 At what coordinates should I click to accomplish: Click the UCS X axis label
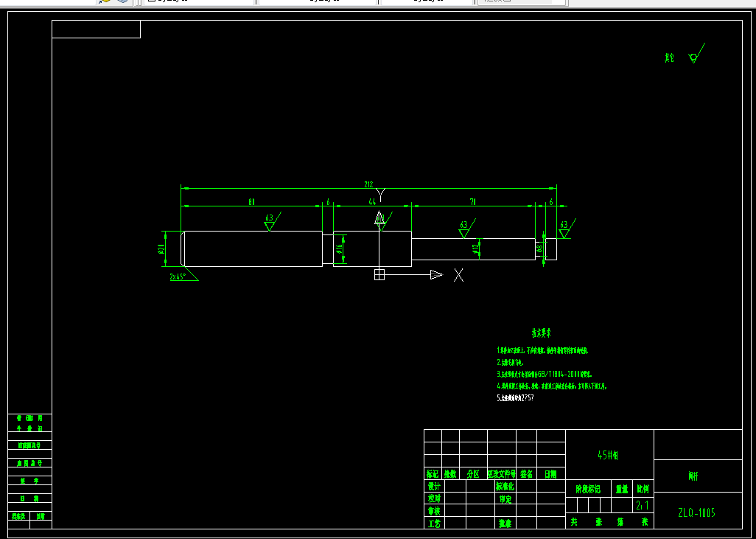(x=458, y=276)
